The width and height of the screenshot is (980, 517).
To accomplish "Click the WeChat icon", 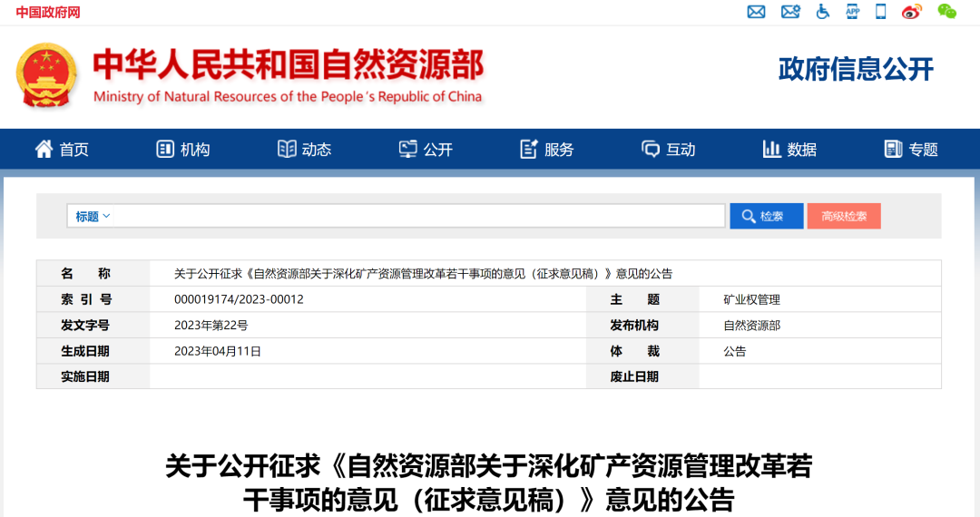I will pos(946,12).
